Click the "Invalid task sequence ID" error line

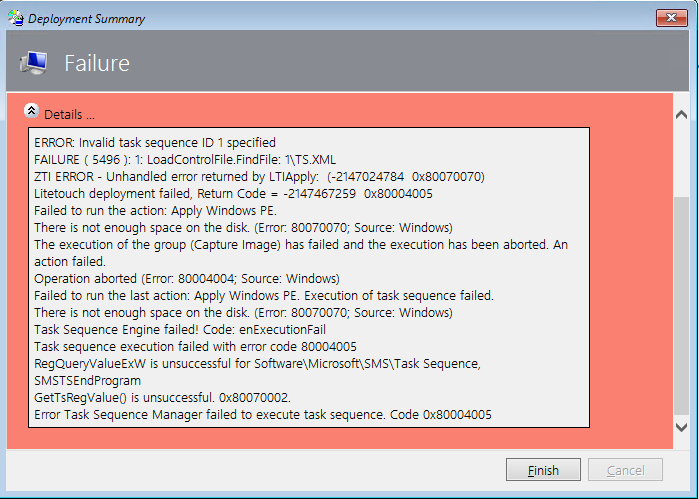[x=154, y=142]
